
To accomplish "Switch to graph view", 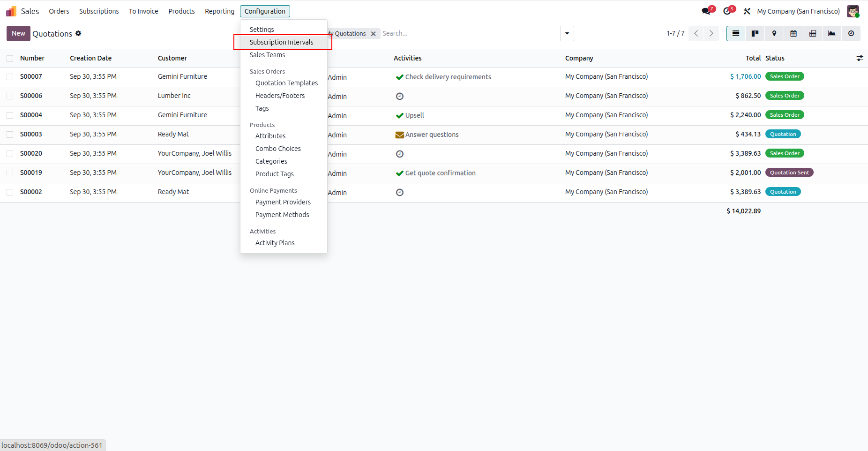I will point(832,33).
